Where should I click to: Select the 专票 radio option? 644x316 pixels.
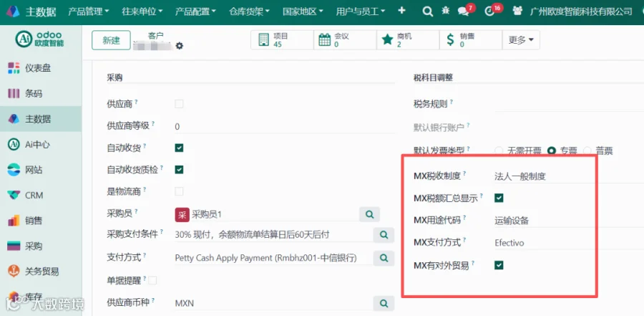tap(552, 150)
